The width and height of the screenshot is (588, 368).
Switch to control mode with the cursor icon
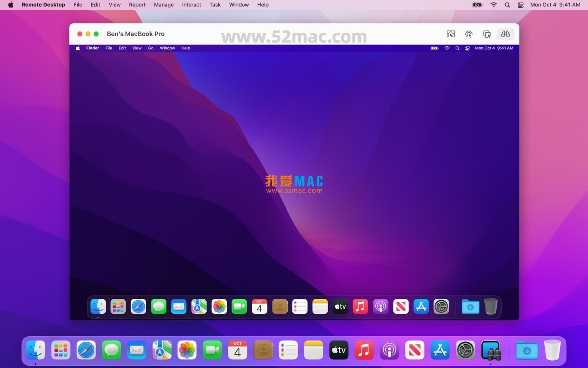[x=469, y=34]
